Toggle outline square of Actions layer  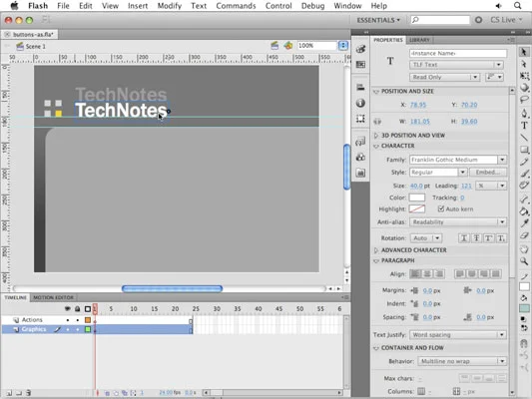point(88,320)
